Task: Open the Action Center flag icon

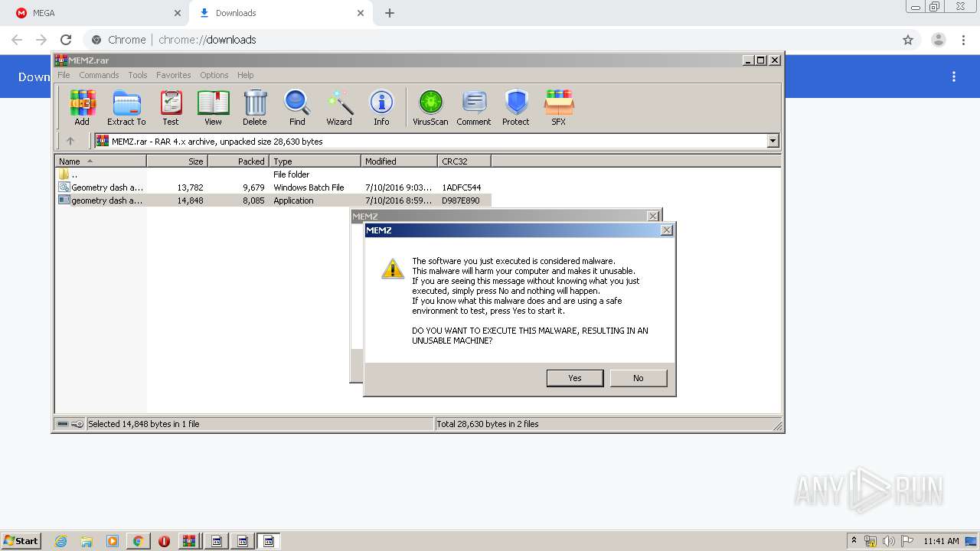Action: (907, 541)
